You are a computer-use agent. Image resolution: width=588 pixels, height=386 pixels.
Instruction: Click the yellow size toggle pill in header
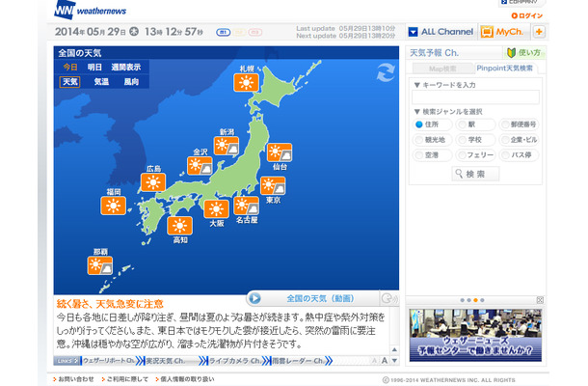tap(239, 32)
